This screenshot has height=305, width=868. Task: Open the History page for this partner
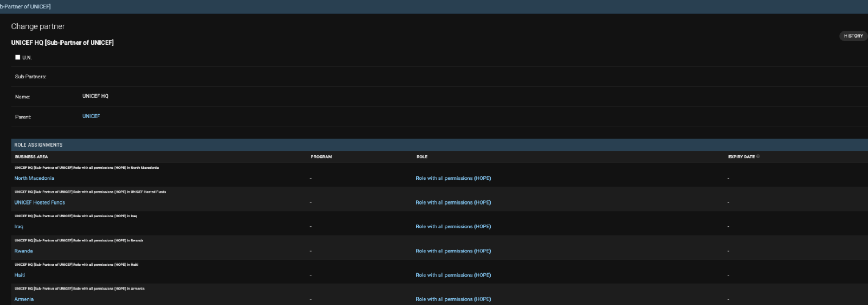click(x=853, y=36)
